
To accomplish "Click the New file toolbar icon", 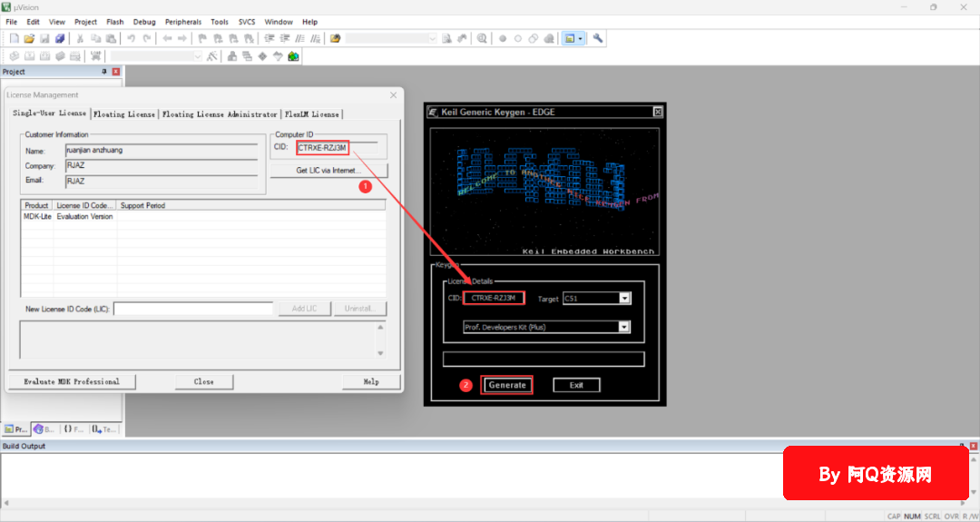I will pyautogui.click(x=15, y=39).
